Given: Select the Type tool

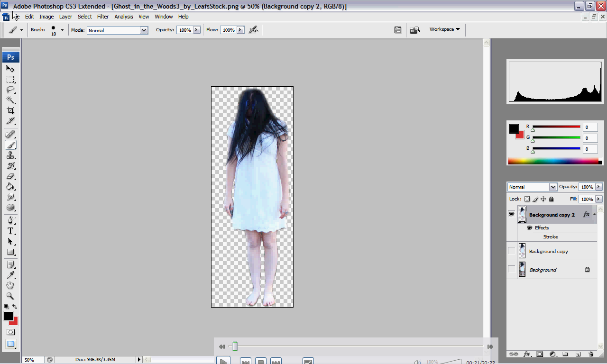Looking at the screenshot, I should coord(10,231).
